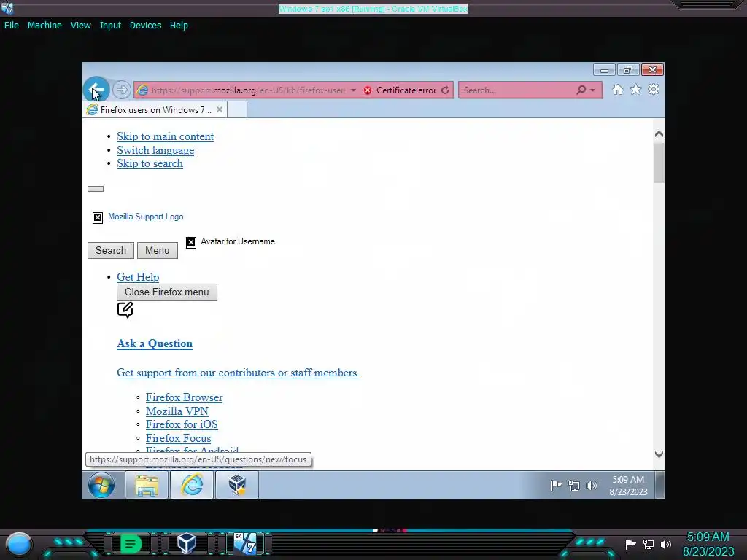
Task: Open Favorites with the star icon
Action: click(635, 90)
